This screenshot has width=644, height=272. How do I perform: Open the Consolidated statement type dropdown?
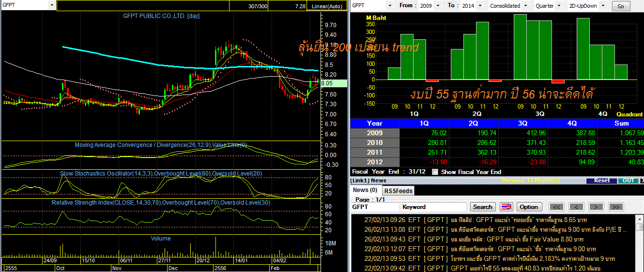[525, 5]
